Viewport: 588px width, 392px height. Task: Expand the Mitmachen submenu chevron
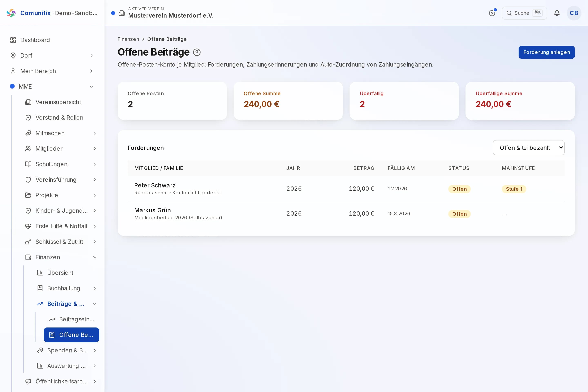[95, 133]
